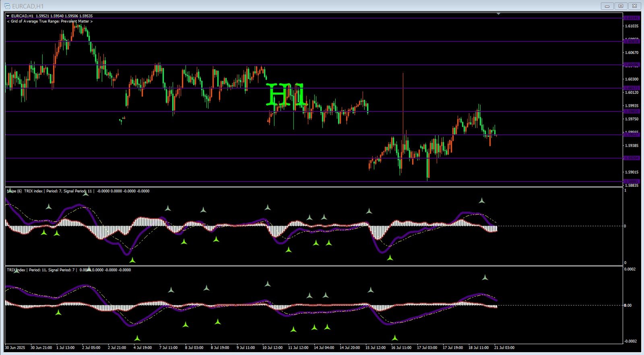The width and height of the screenshot is (644, 355).
Task: Click the chart icon in the EURCAD,H1 title bar
Action: 7,6
